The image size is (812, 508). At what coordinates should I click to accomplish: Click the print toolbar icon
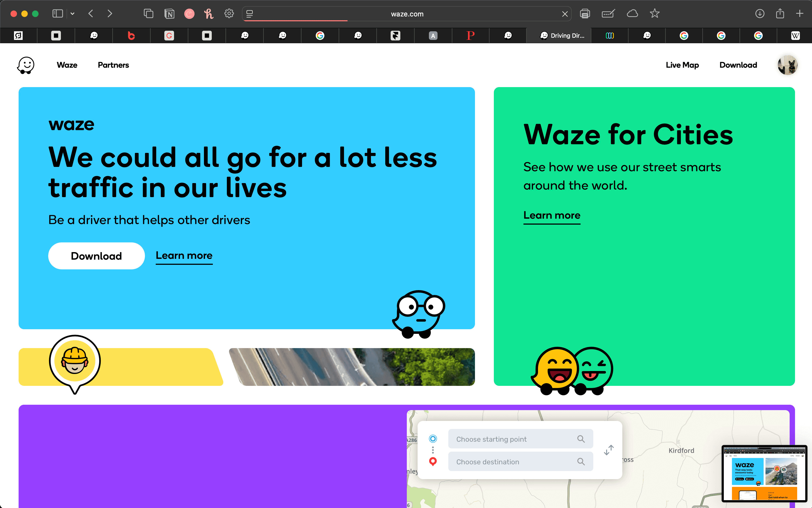(x=585, y=14)
